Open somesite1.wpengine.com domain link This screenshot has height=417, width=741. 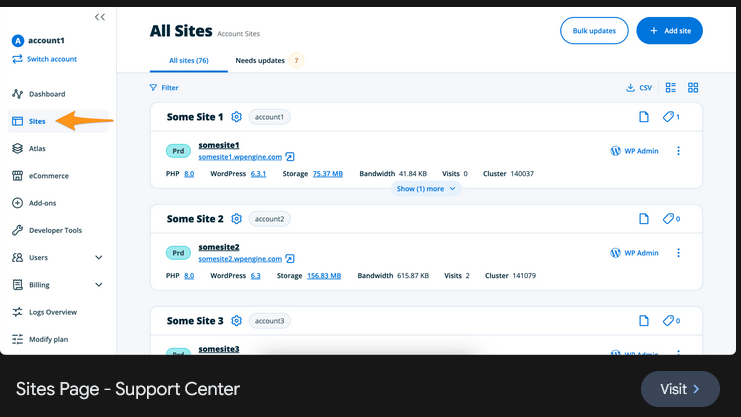click(240, 157)
